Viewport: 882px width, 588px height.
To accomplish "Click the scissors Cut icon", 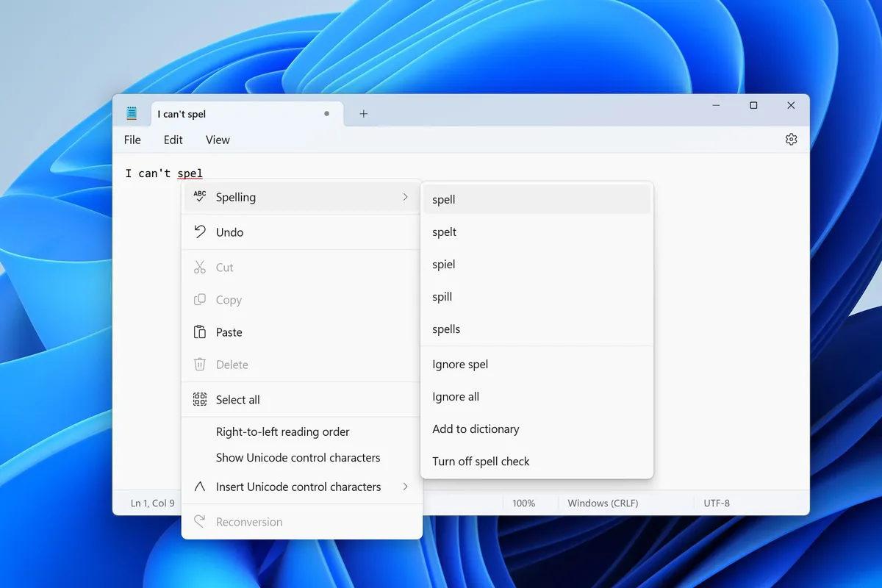I will (198, 267).
